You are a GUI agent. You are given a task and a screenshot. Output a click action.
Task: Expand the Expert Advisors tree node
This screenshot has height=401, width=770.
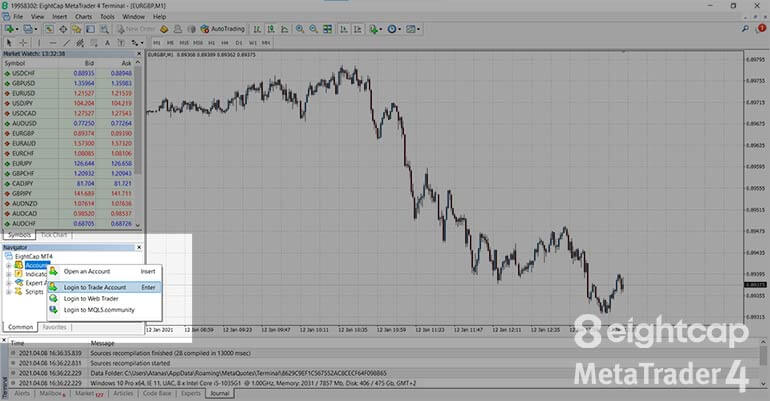pos(8,283)
